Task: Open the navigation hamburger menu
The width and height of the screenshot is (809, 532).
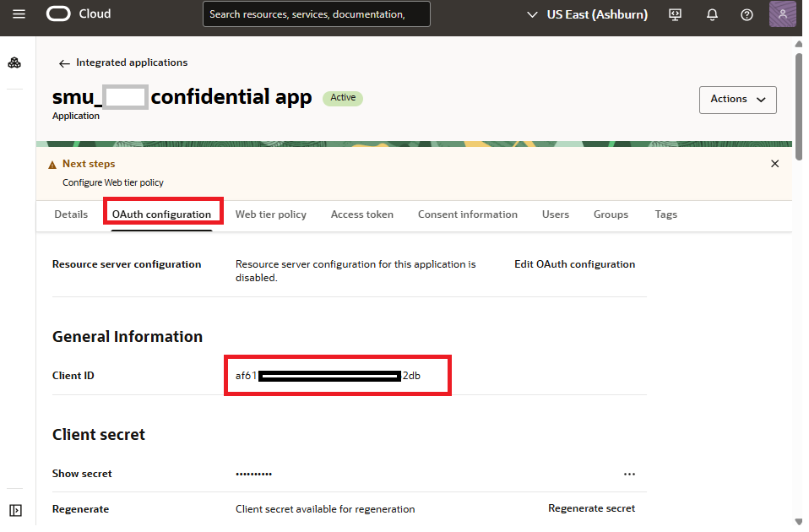Action: point(19,14)
